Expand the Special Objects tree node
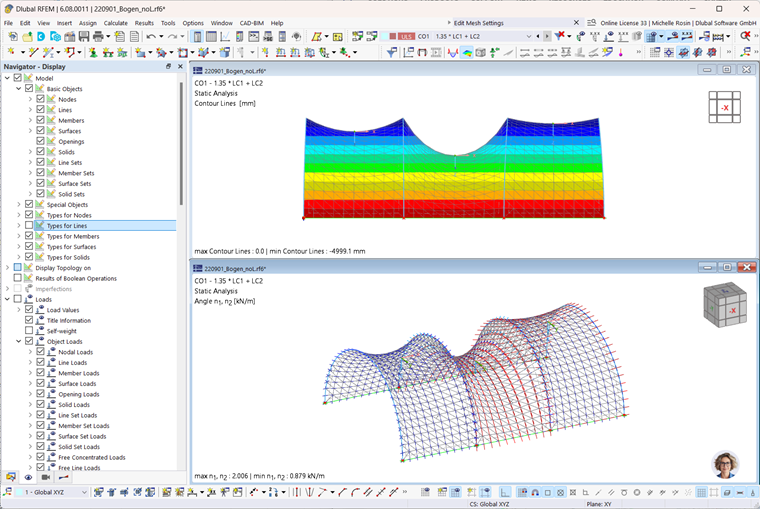 pos(18,204)
